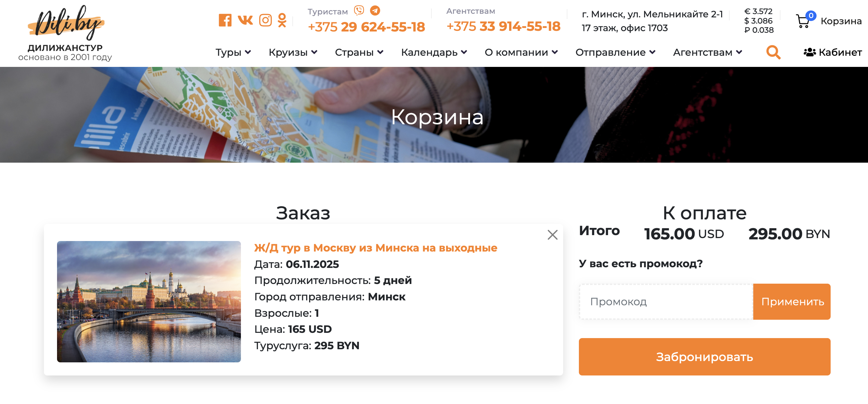This screenshot has width=868, height=404.
Task: Open the Календарь menu item
Action: point(430,52)
